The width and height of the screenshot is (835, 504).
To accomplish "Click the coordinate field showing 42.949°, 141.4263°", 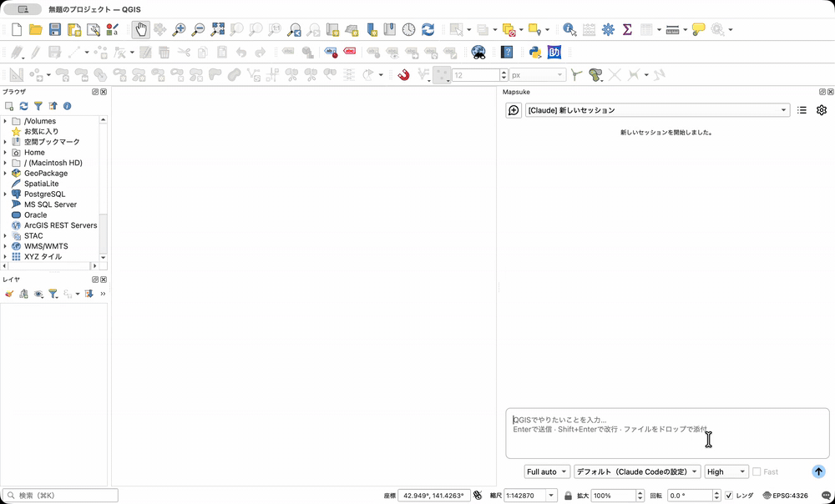I will coord(434,496).
